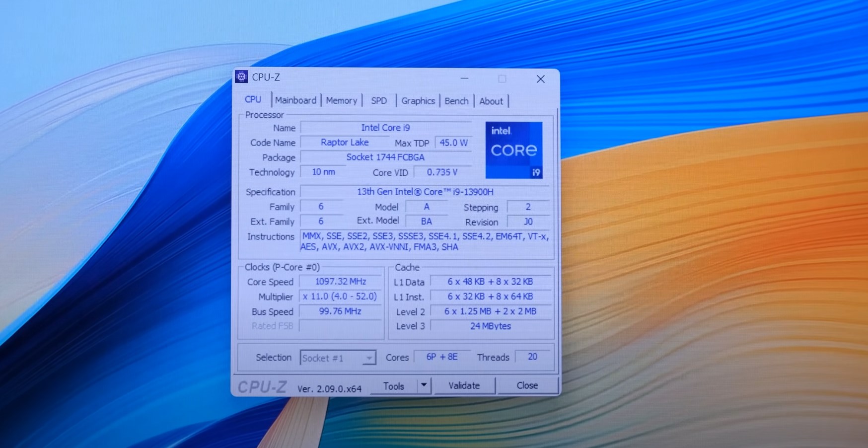This screenshot has height=448, width=868.
Task: Click the 'Clocks (P-Core #0)' group label
Action: [x=282, y=267]
